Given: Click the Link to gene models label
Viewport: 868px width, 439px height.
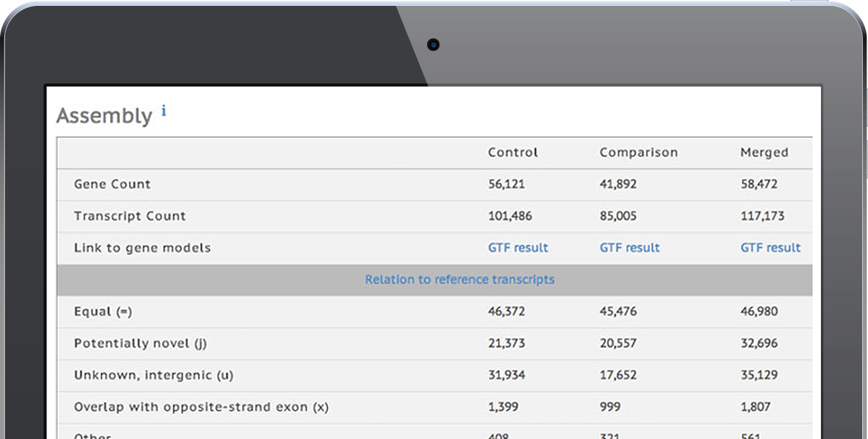Looking at the screenshot, I should [x=142, y=248].
